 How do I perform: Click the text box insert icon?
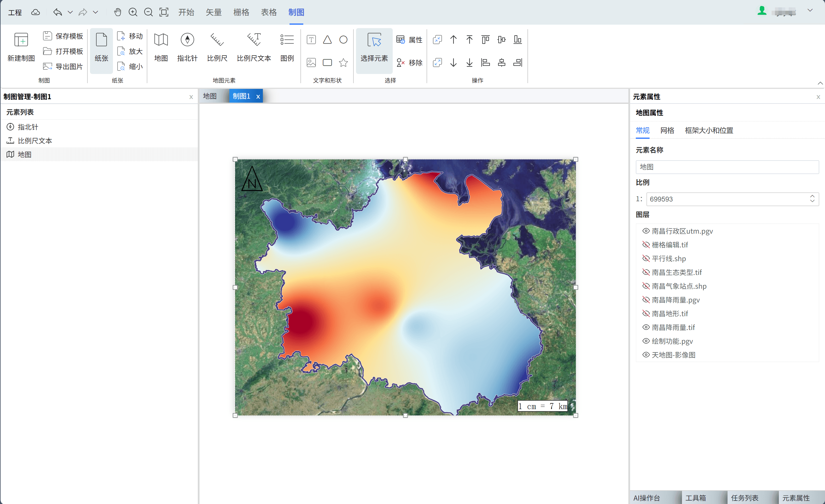311,40
